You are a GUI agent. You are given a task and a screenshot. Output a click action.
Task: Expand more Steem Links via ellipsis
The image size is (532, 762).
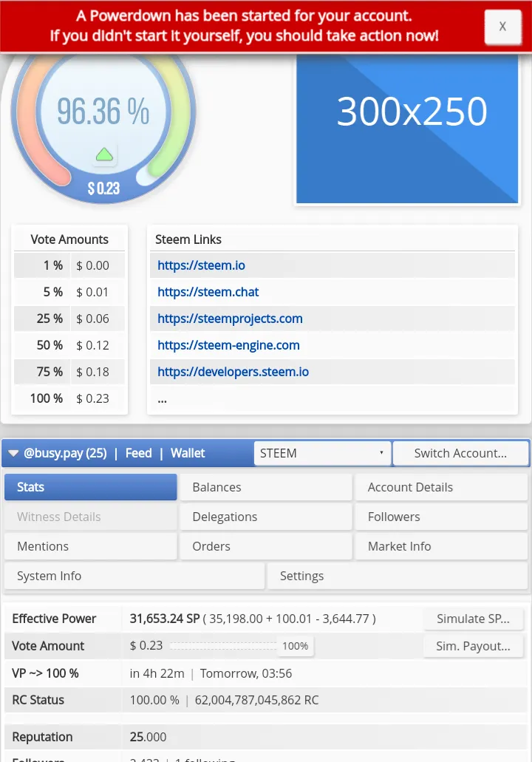(163, 399)
